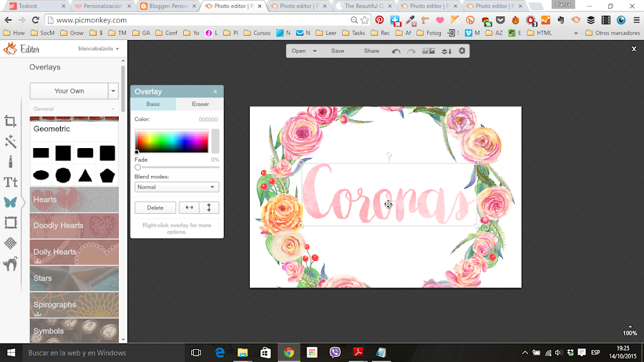The image size is (644, 362).
Task: Click the Share button
Action: (371, 51)
